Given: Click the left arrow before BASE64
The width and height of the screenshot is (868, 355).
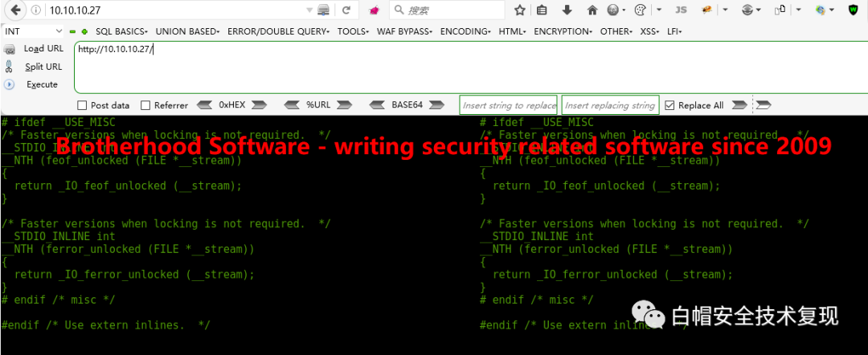Looking at the screenshot, I should (x=378, y=104).
